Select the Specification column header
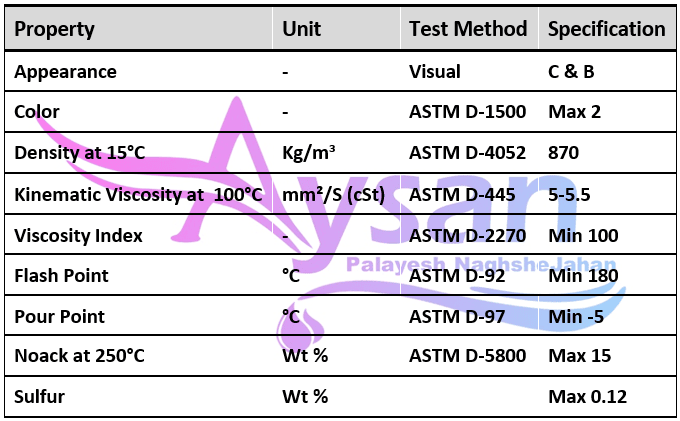This screenshot has height=421, width=680. 607,29
